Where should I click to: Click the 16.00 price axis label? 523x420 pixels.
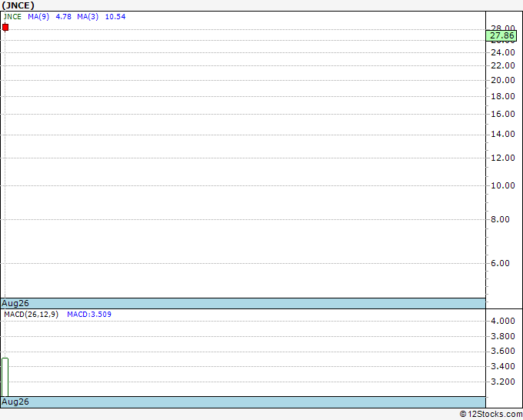coord(503,114)
